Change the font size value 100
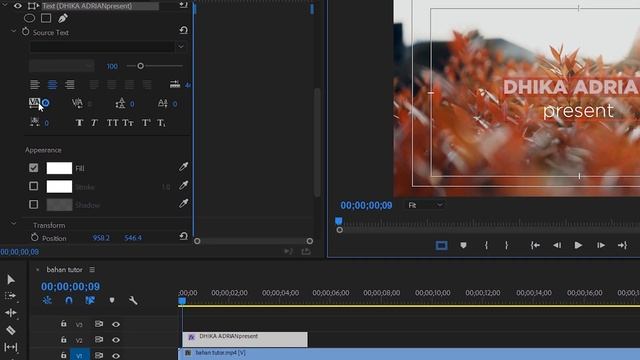This screenshot has height=360, width=640. pos(112,66)
